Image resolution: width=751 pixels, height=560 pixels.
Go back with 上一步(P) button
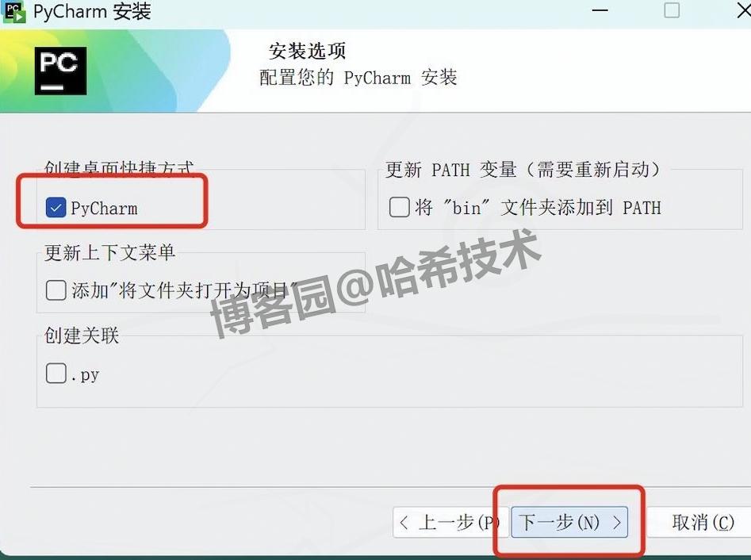pyautogui.click(x=446, y=522)
